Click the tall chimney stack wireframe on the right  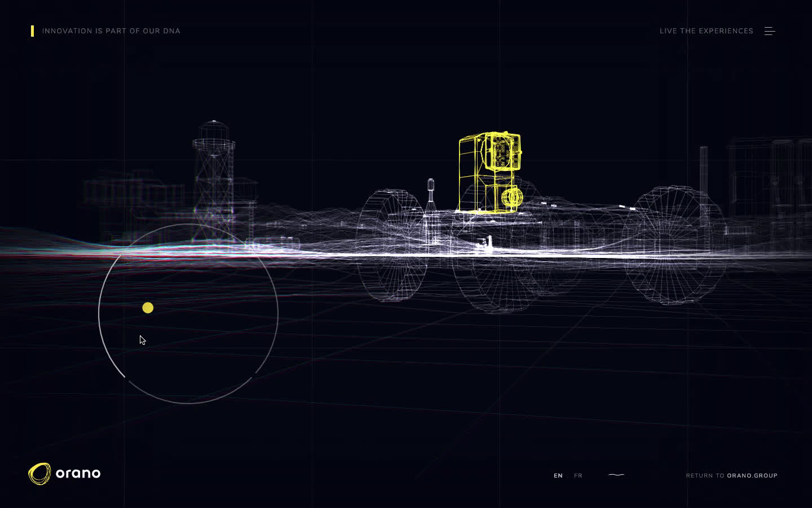704,181
